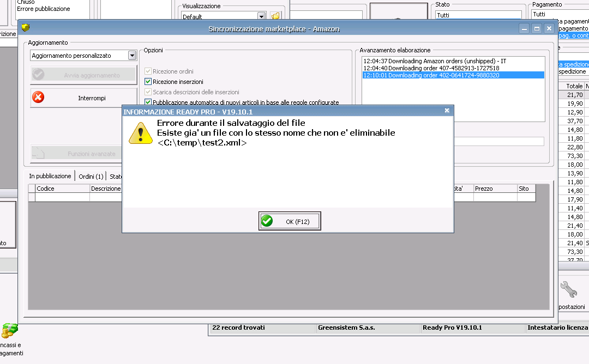
Task: Click the Funzioni avanzate button
Action: [76, 154]
